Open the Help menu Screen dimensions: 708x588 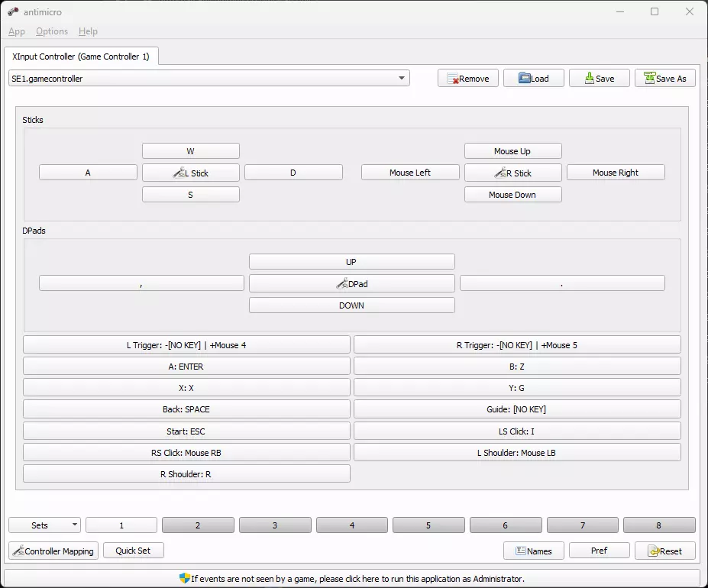(x=88, y=31)
